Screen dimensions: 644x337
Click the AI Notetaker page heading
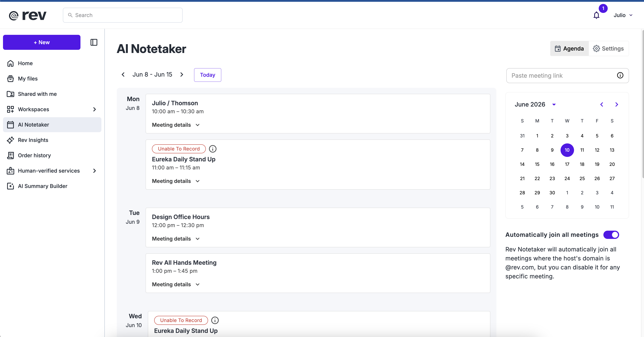click(151, 49)
